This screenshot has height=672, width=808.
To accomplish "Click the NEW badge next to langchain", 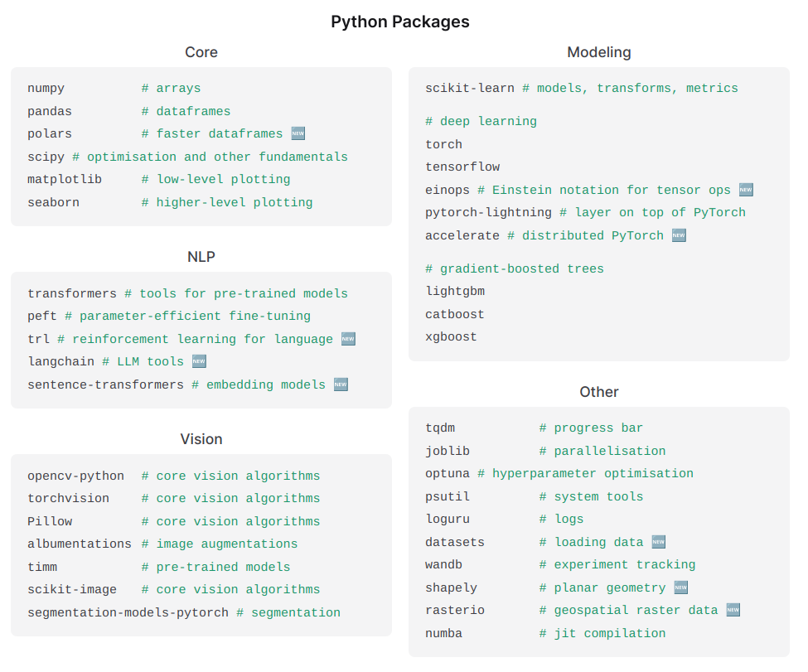I will 199,361.
